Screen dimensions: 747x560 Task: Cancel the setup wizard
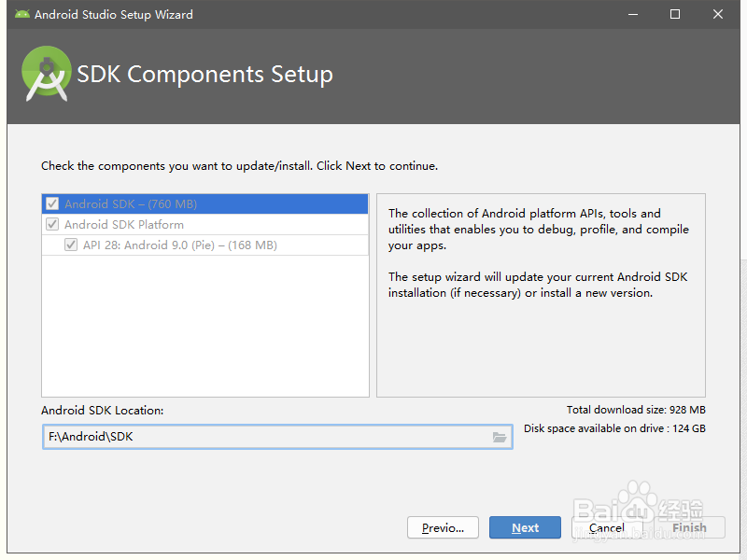[x=607, y=527]
